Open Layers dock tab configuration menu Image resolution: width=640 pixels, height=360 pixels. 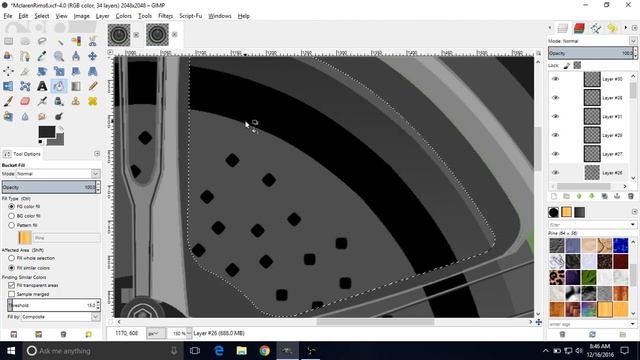pyautogui.click(x=635, y=28)
